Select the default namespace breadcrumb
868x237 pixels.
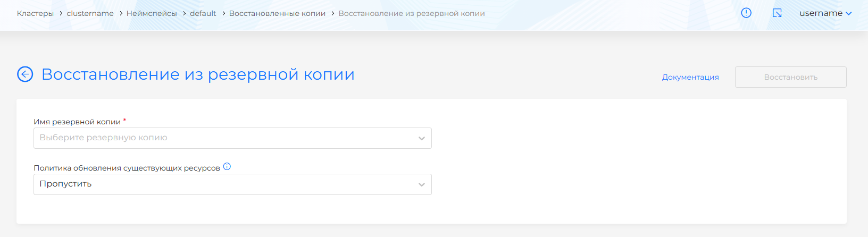click(203, 13)
